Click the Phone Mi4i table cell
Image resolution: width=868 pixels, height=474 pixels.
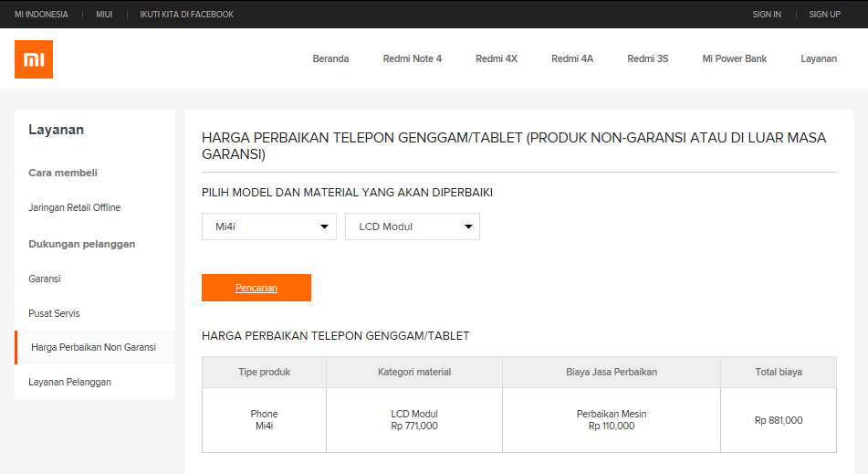click(264, 420)
